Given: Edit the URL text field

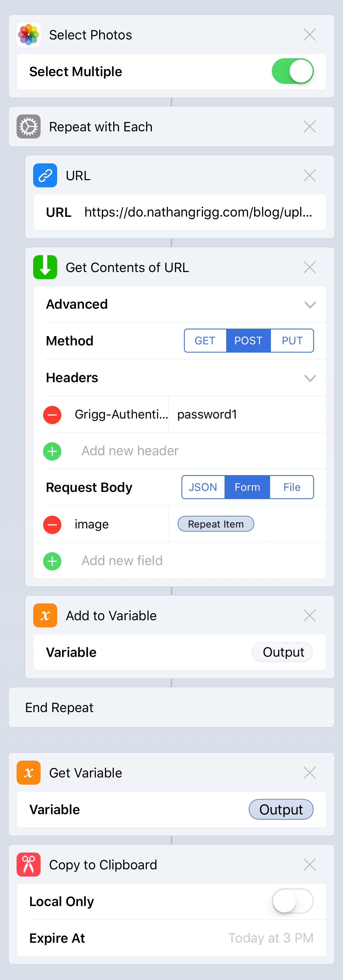Looking at the screenshot, I should 180,212.
